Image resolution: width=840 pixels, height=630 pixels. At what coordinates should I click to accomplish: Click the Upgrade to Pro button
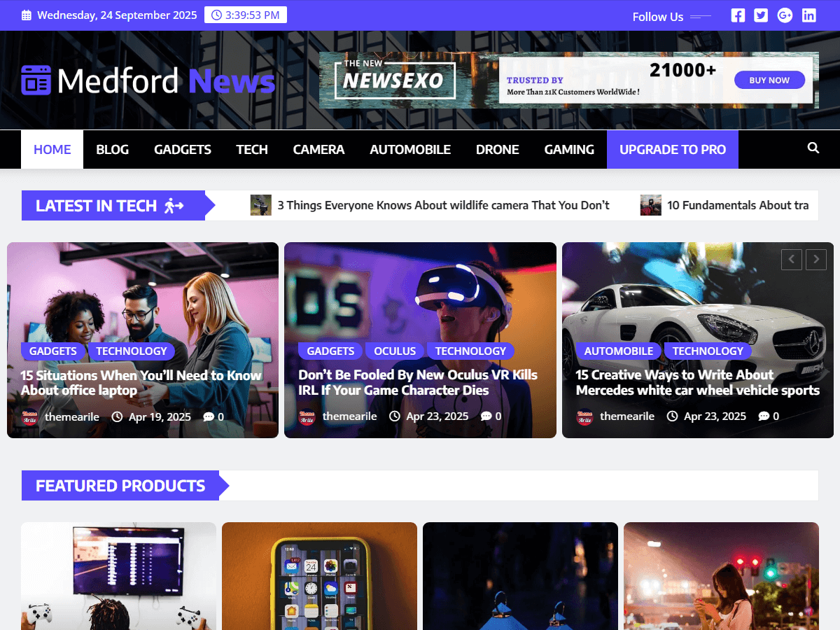[x=672, y=149]
